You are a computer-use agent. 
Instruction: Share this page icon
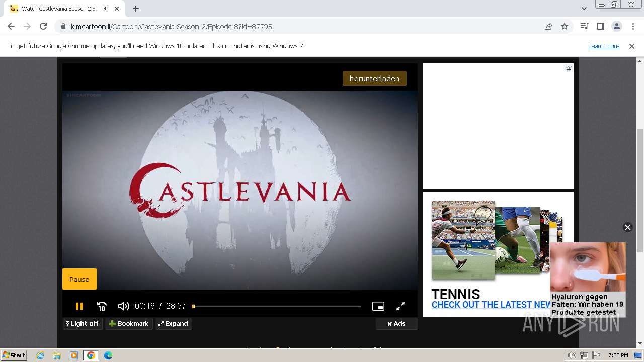548,26
